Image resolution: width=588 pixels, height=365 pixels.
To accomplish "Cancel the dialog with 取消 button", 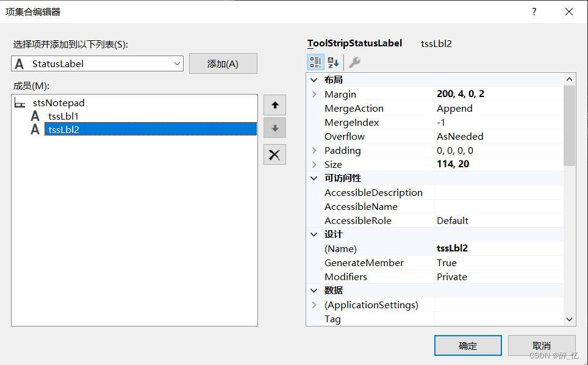I will (541, 345).
